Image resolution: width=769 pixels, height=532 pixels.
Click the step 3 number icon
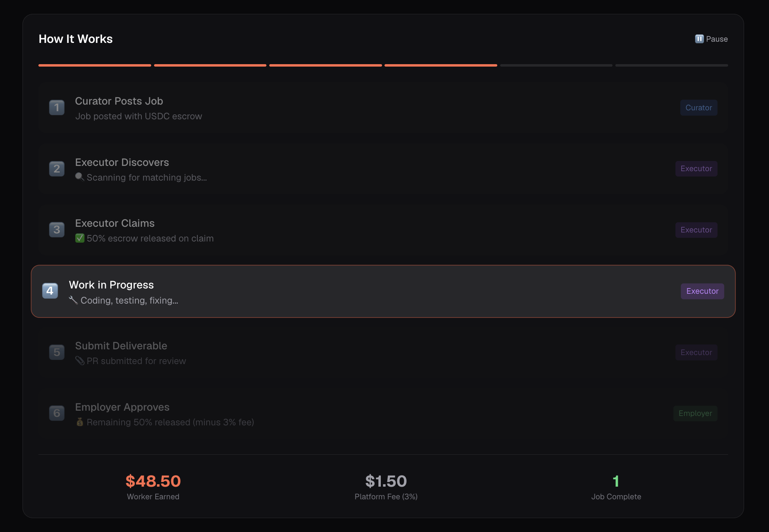[x=57, y=230]
